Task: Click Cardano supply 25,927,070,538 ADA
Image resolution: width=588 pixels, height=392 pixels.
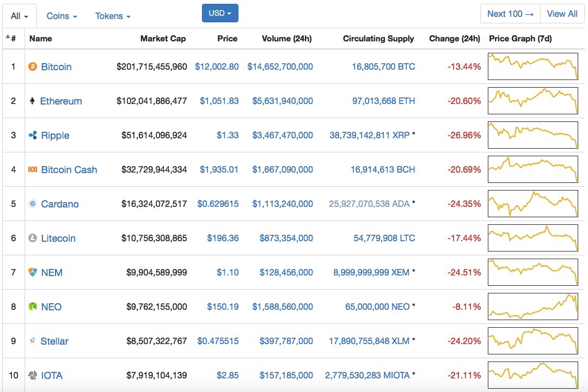Action: [369, 204]
